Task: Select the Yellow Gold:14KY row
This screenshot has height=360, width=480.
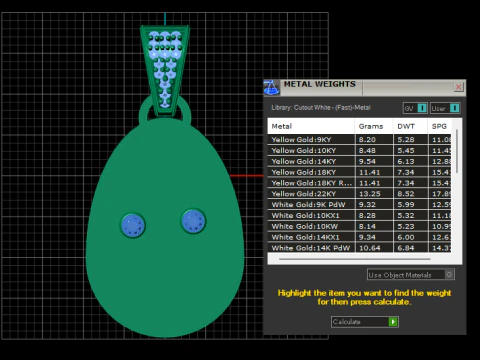Action: click(359, 161)
